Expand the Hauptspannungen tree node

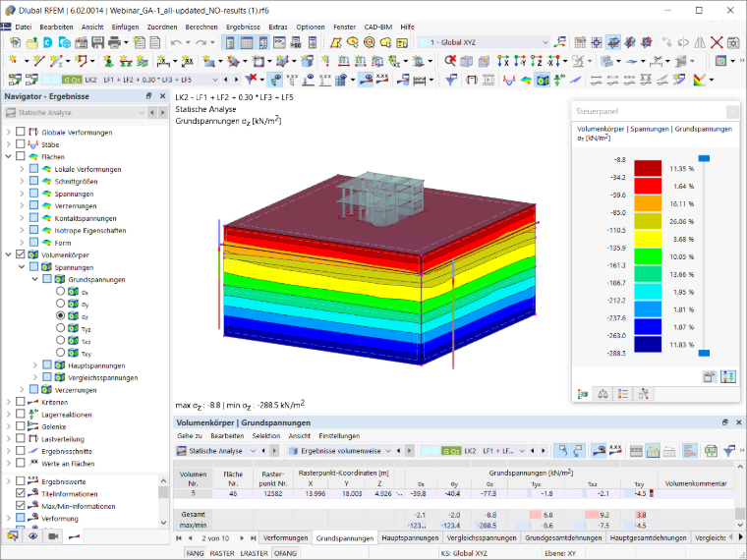click(34, 365)
